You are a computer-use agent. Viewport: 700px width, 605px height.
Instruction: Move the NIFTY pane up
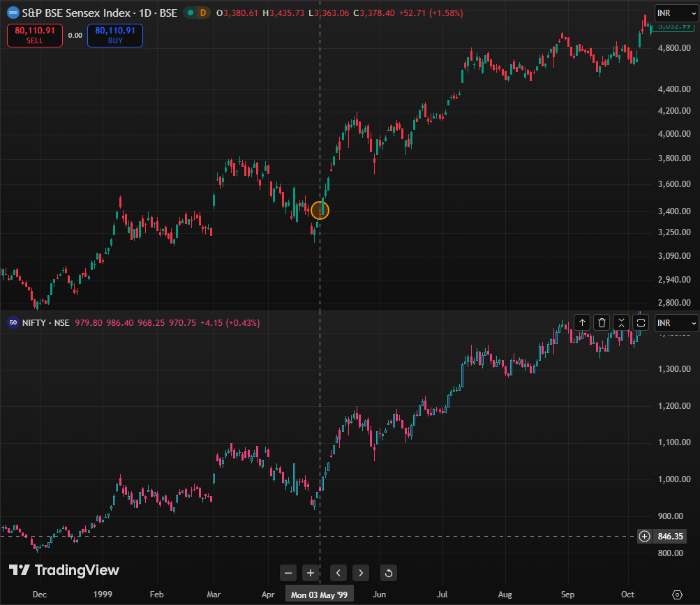[x=582, y=322]
